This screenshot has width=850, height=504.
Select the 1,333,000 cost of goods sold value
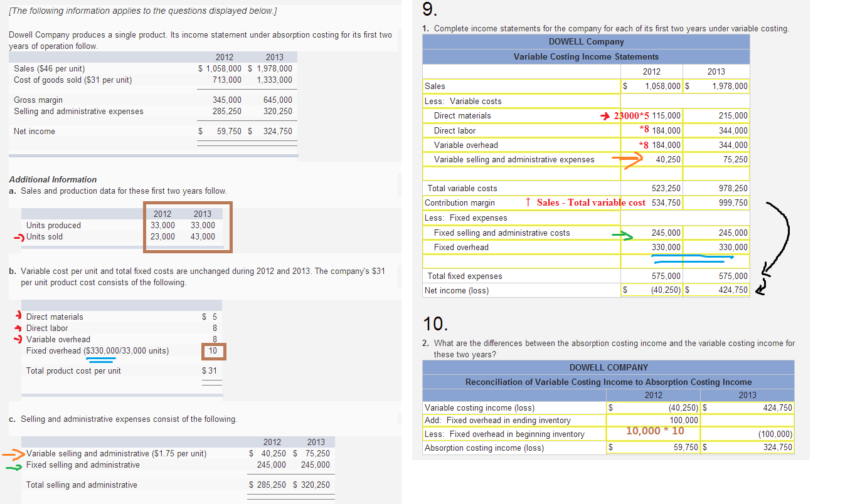pos(274,80)
